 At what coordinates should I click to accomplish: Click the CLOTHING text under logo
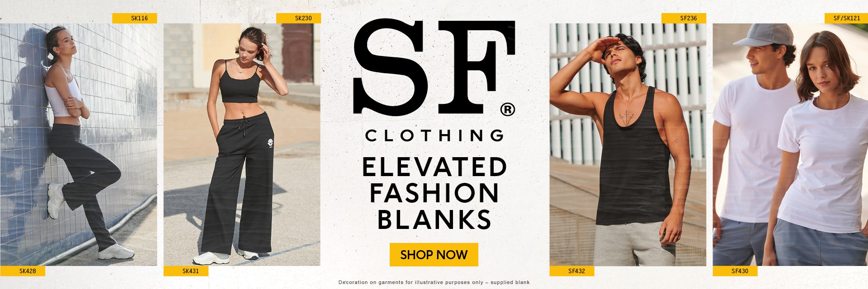[434, 135]
